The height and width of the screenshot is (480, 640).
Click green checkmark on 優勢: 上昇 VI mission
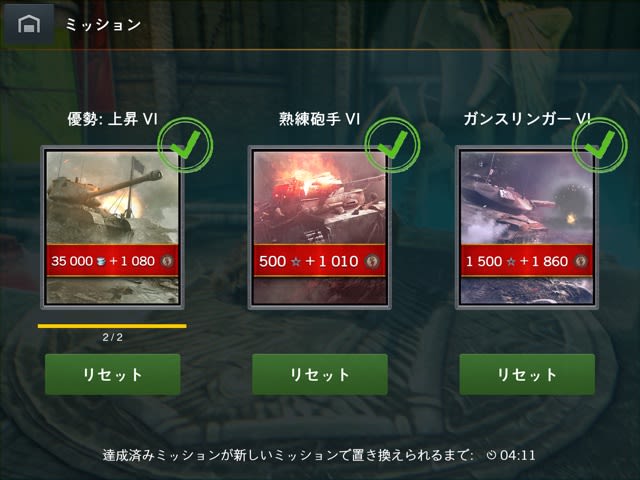tap(185, 145)
